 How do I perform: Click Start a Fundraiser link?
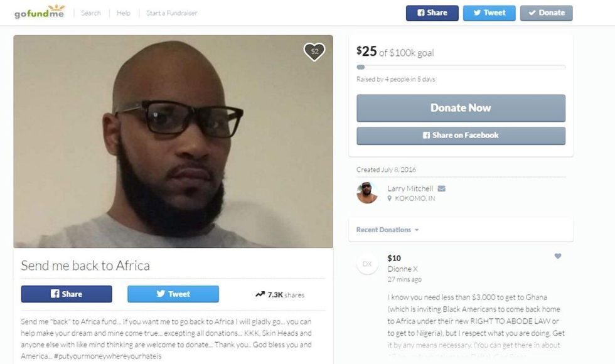coord(172,13)
